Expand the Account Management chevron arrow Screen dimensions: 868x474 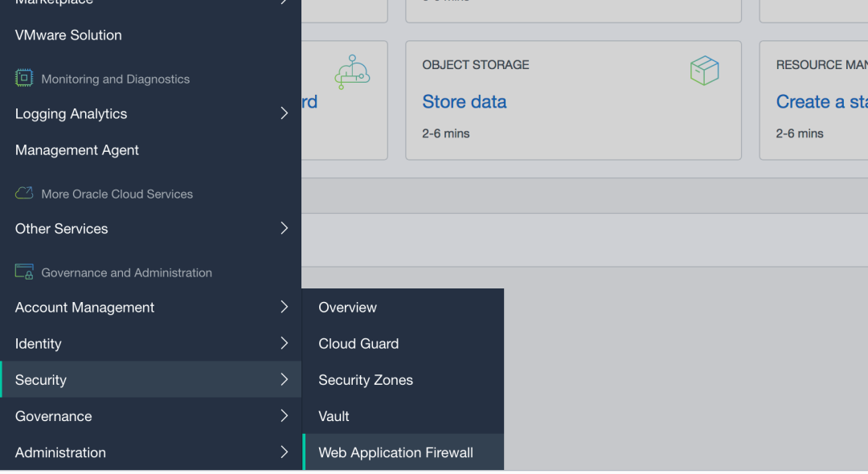tap(284, 307)
